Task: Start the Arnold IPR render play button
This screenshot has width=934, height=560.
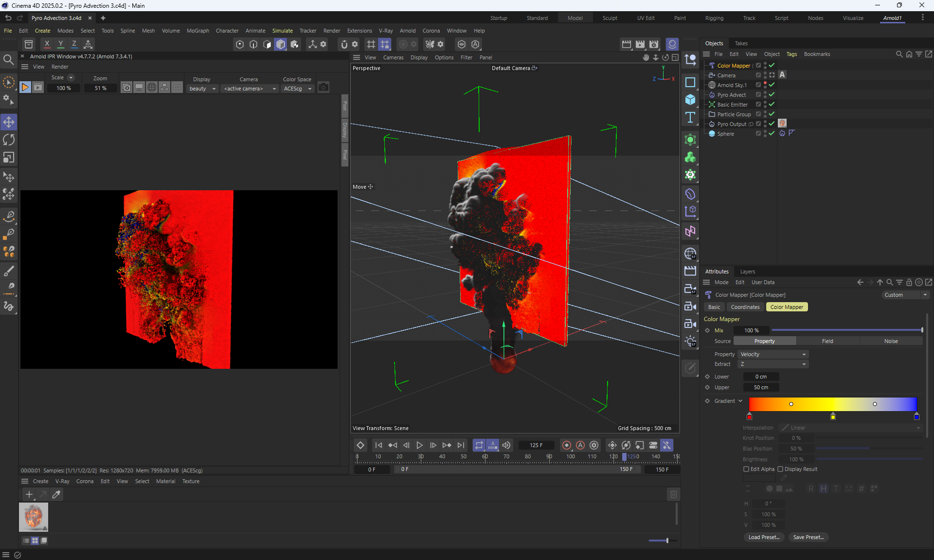Action: point(25,88)
